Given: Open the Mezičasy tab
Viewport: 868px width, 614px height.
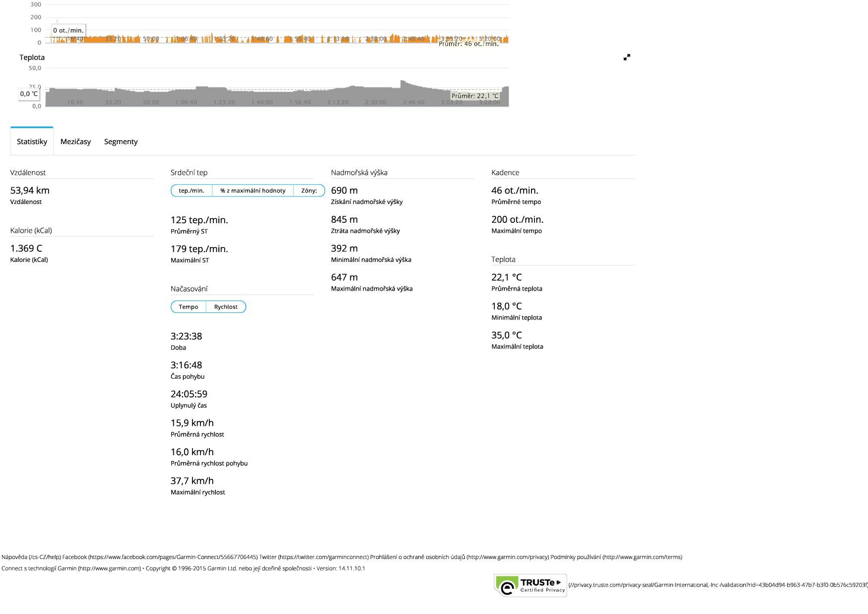Looking at the screenshot, I should tap(76, 142).
